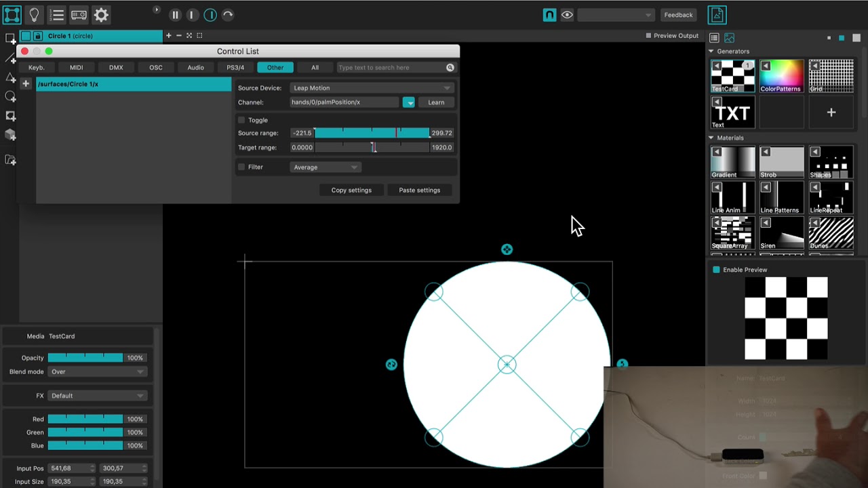Viewport: 868px width, 488px height.
Task: Switch to the Keyb. tab
Action: click(37, 68)
